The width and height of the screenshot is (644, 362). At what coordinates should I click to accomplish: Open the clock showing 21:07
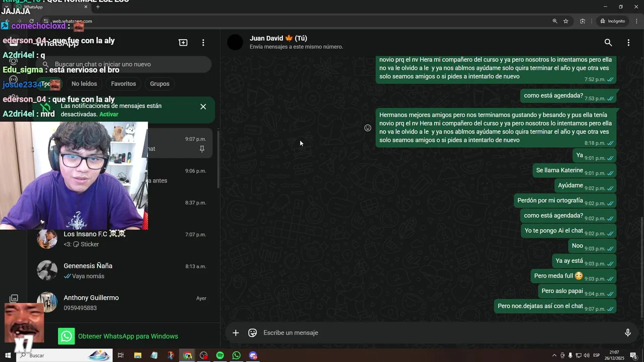(614, 355)
